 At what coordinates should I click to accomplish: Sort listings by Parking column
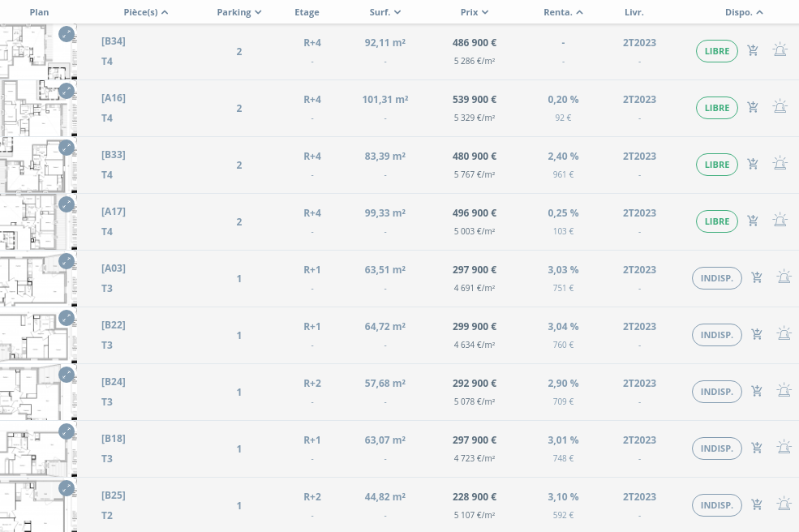point(239,12)
